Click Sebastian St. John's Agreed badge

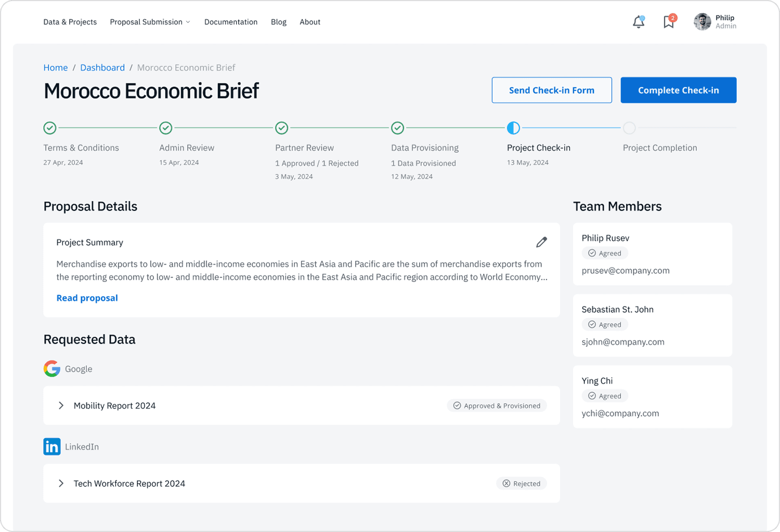pos(605,325)
